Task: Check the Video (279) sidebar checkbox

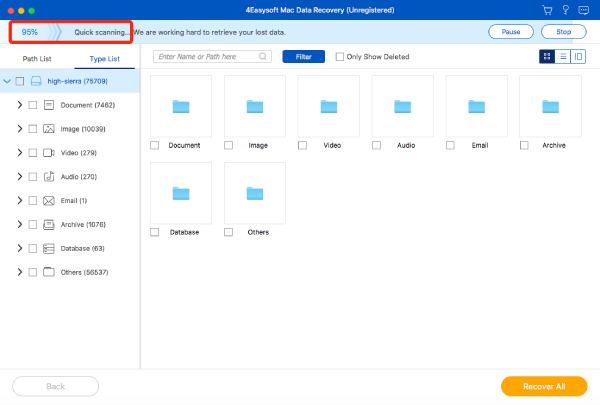Action: (x=33, y=153)
